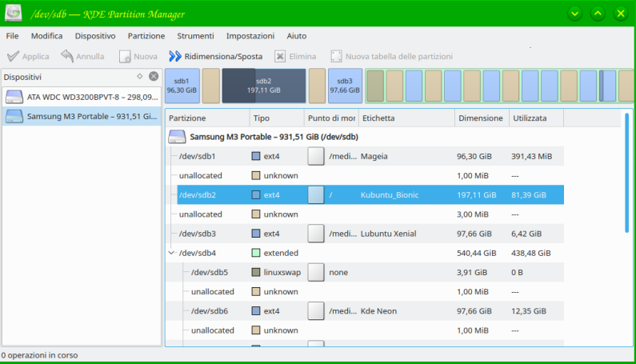Click the swap partition block in graph
Viewport: 636px width, 364px height.
tap(375, 86)
